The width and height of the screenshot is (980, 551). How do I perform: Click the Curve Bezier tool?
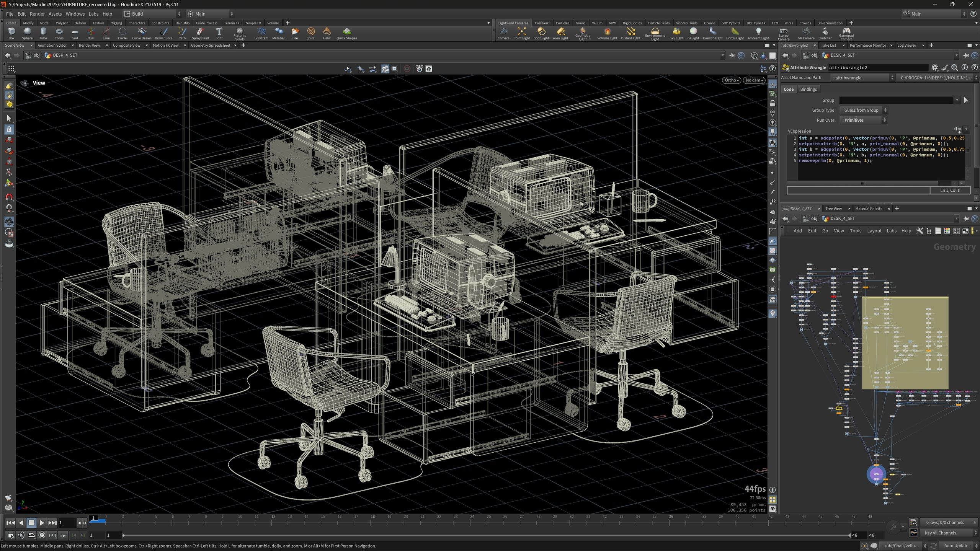[x=141, y=33]
